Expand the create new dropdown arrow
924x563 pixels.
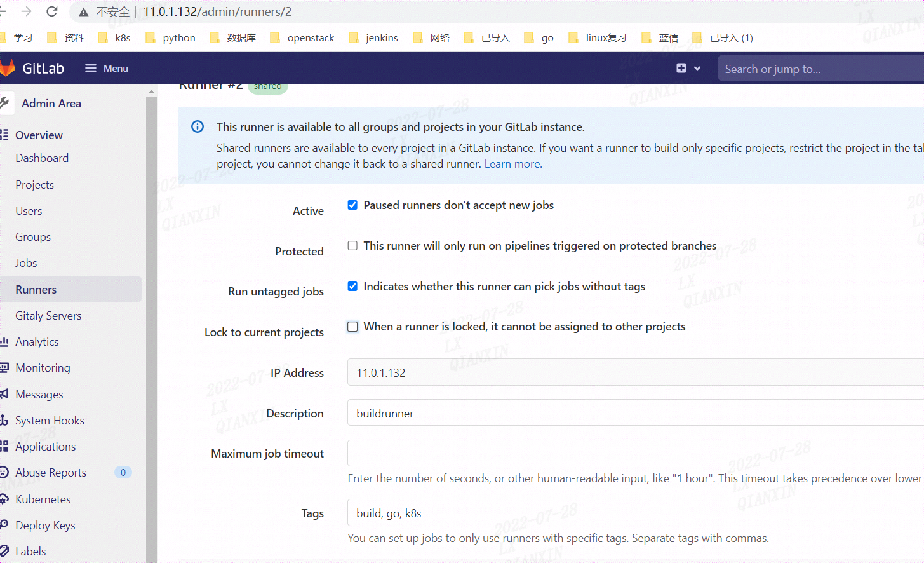tap(697, 68)
